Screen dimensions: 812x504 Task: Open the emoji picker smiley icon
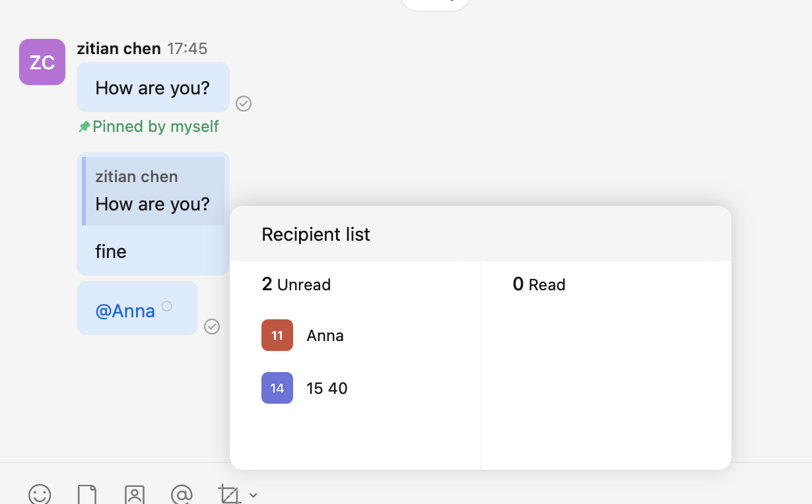tap(40, 495)
